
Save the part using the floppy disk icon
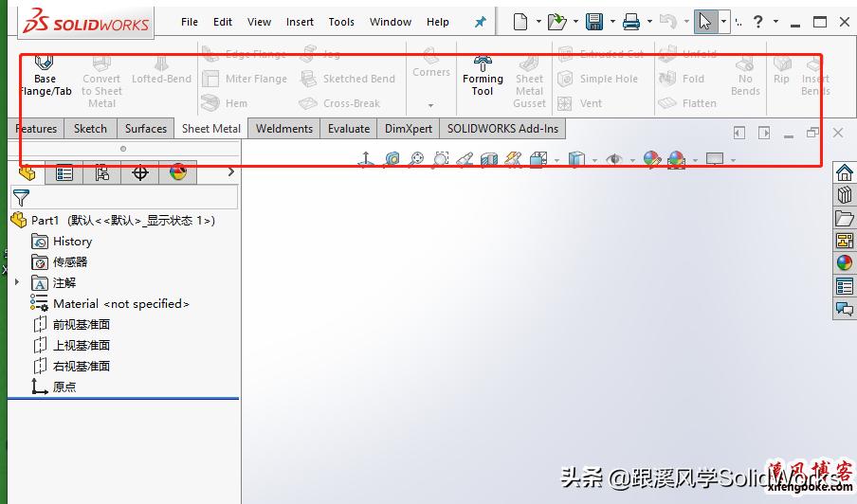(594, 22)
